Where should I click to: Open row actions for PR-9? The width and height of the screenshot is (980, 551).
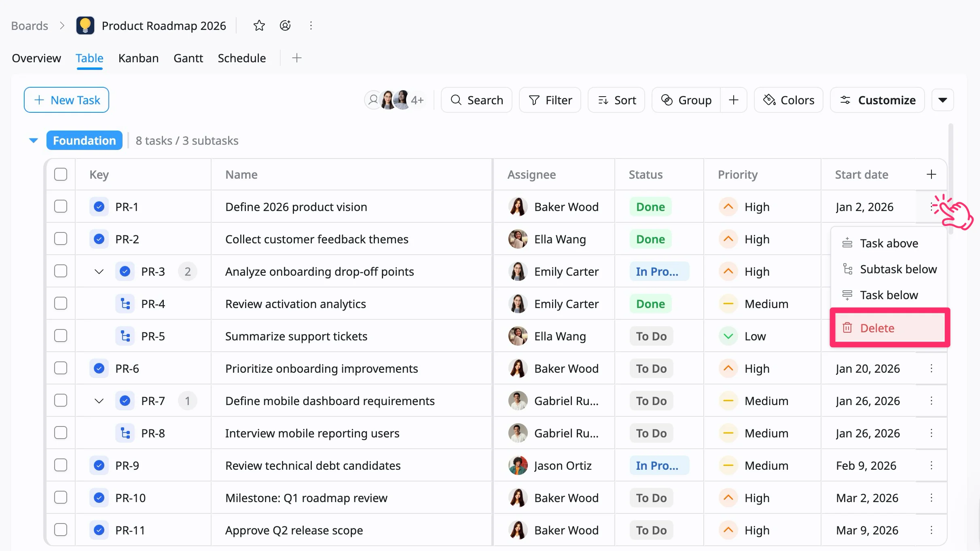point(931,465)
